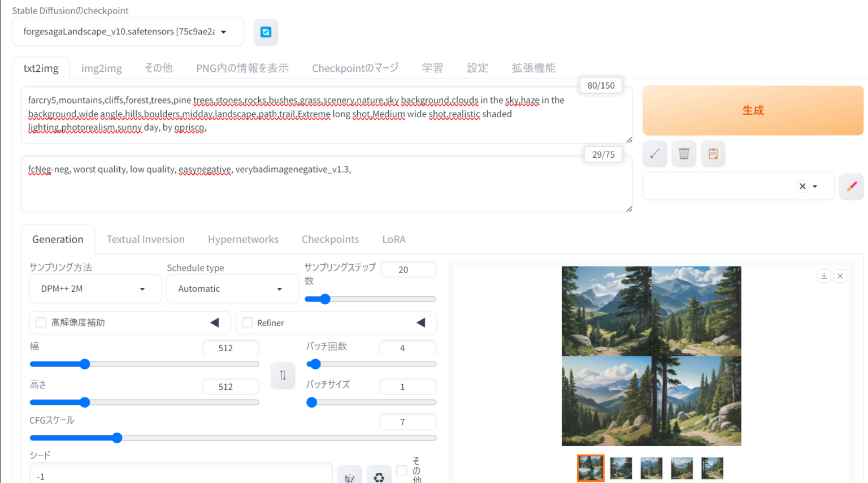
Task: Enable the 高解像度補助 checkbox
Action: [x=41, y=322]
